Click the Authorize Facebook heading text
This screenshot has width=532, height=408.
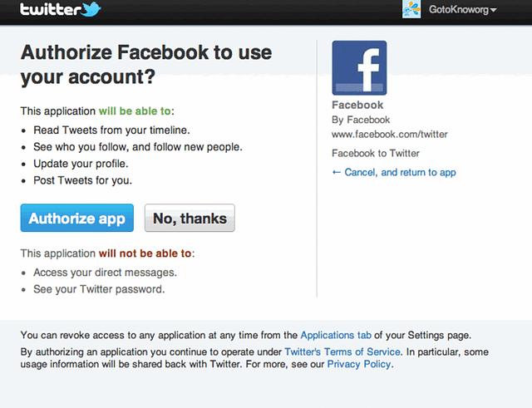(146, 65)
